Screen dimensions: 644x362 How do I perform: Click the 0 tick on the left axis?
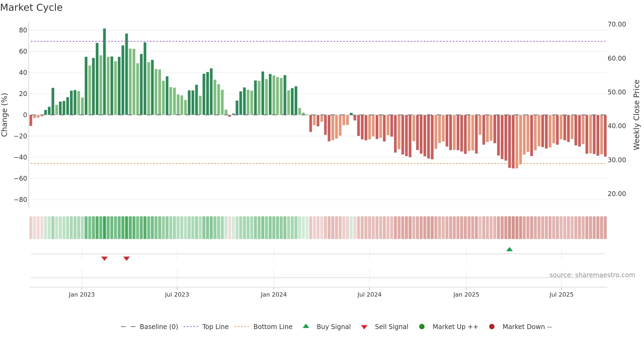(25, 115)
